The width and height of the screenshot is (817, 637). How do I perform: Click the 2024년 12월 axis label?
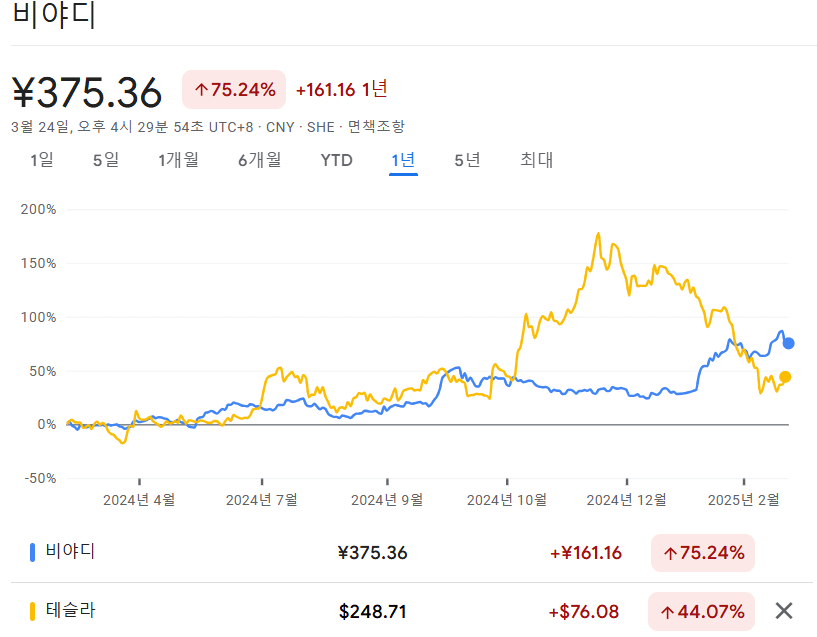(x=627, y=500)
